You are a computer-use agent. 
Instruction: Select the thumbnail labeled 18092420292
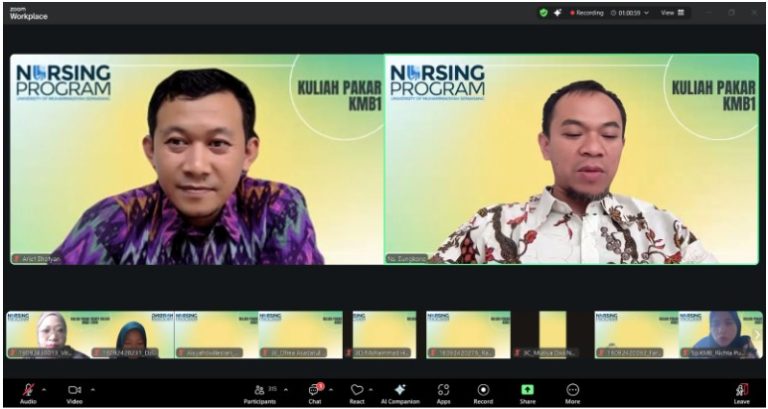637,335
